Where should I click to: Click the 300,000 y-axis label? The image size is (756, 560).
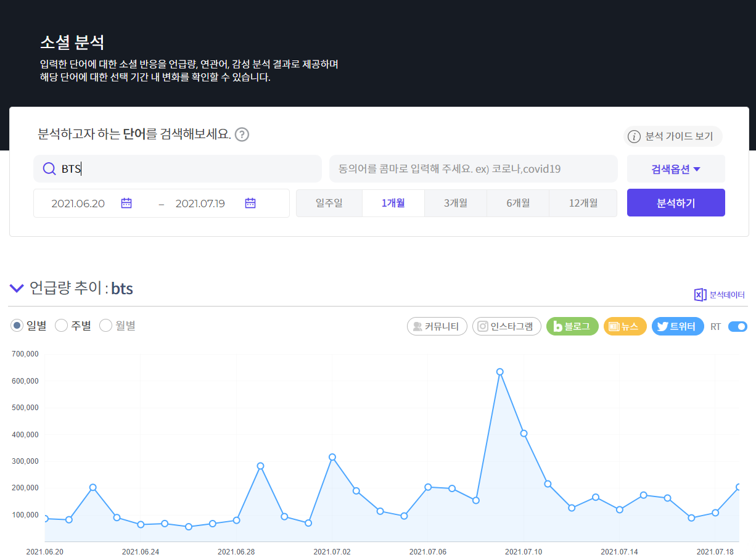click(25, 461)
